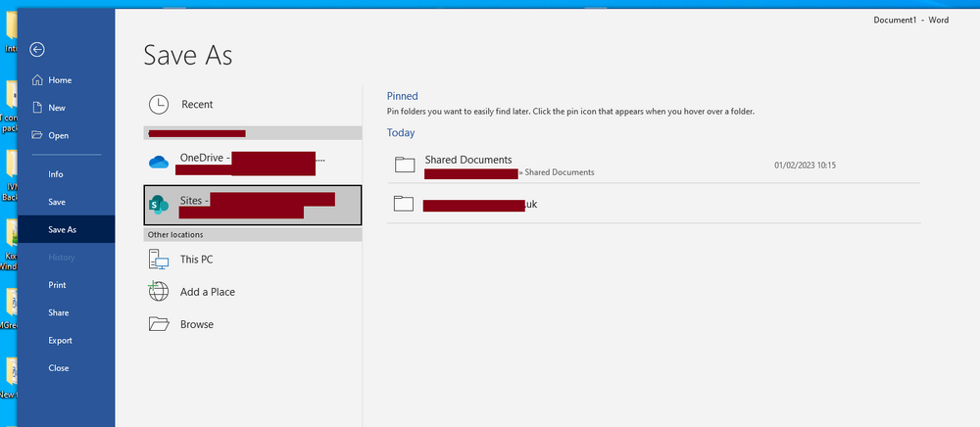Viewport: 980px width, 427px height.
Task: Click the Add a Place globe icon
Action: point(159,292)
